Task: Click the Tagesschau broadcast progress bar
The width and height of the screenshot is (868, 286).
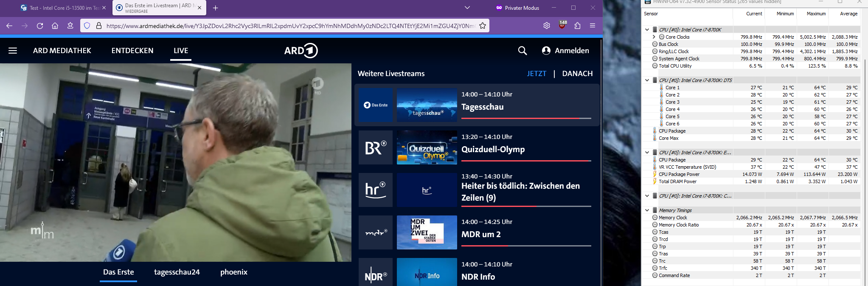Action: click(x=526, y=118)
